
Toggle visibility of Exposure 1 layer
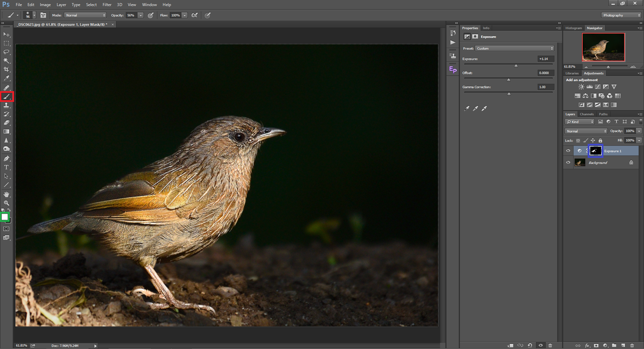point(568,151)
